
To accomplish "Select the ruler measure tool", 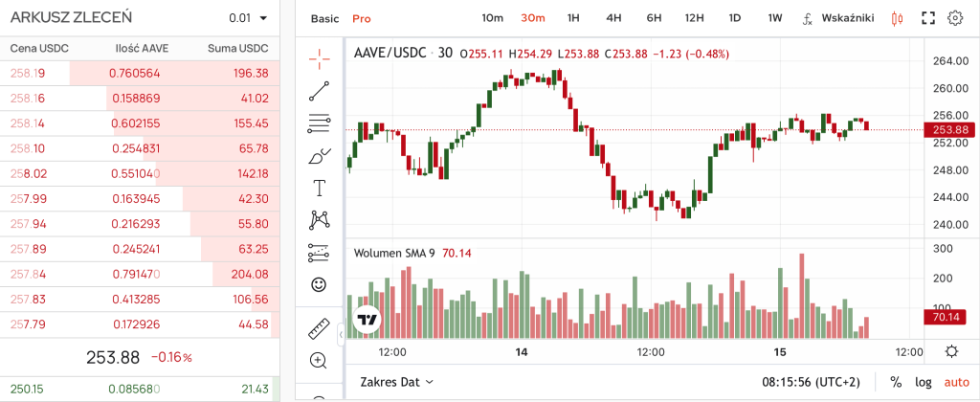I will coord(319,328).
